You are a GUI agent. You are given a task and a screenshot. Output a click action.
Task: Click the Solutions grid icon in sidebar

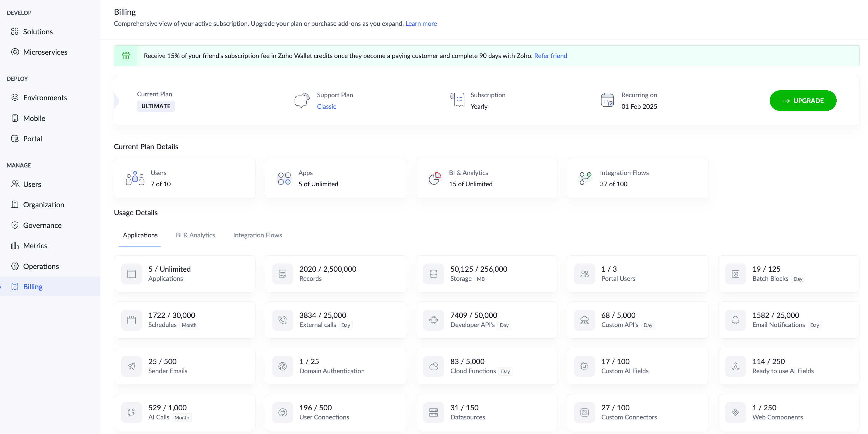tap(15, 32)
